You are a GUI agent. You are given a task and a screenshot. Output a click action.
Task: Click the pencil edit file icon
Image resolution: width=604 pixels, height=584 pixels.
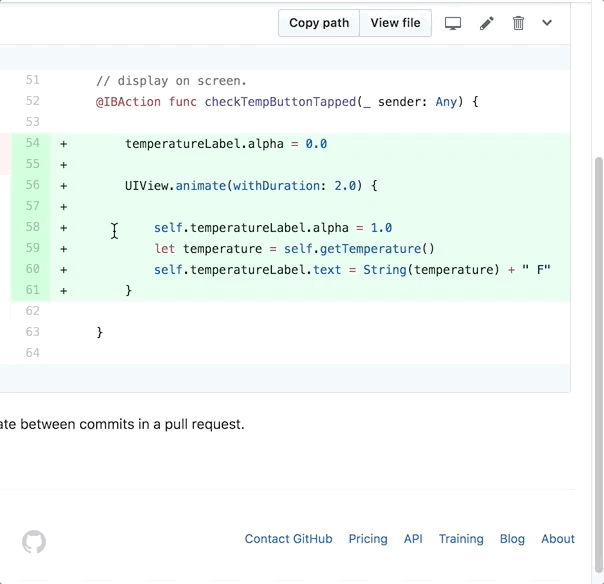click(487, 23)
